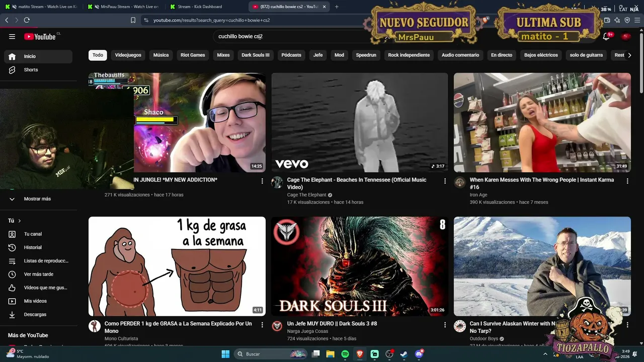Open Listas de reproducción in the sidebar
The height and width of the screenshot is (362, 644).
click(x=38, y=261)
